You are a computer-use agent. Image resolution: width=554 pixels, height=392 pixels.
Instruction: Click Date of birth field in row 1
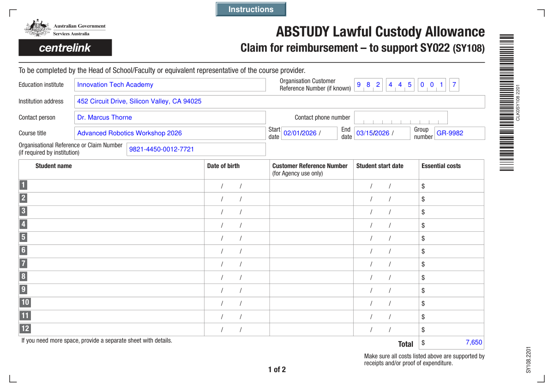pos(237,186)
